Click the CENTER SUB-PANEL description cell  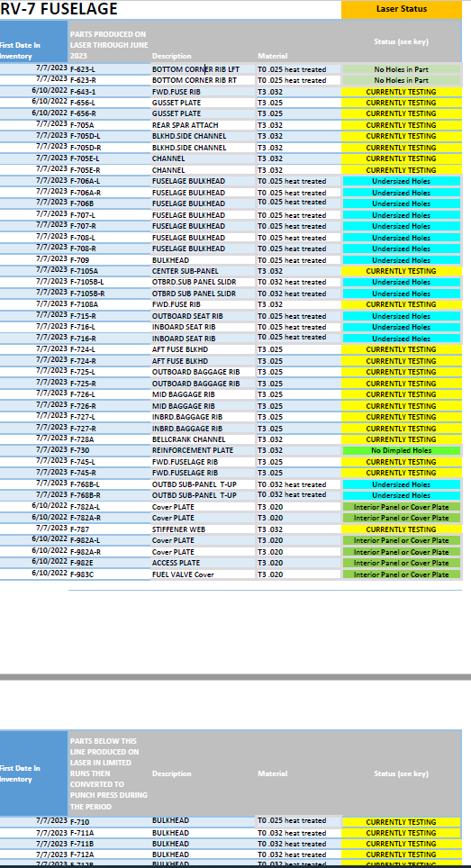[204, 271]
